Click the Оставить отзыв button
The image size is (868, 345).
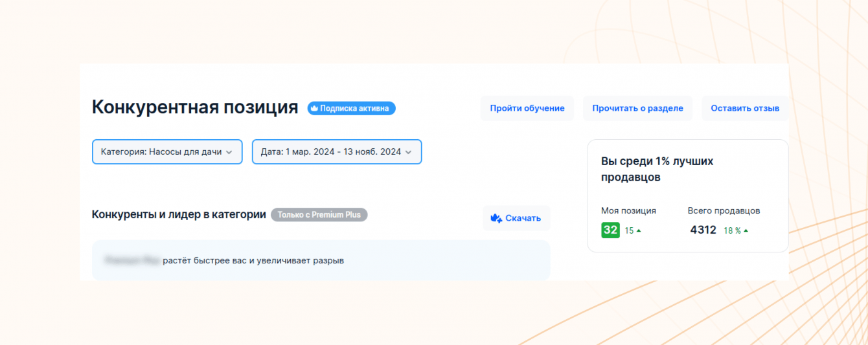745,108
